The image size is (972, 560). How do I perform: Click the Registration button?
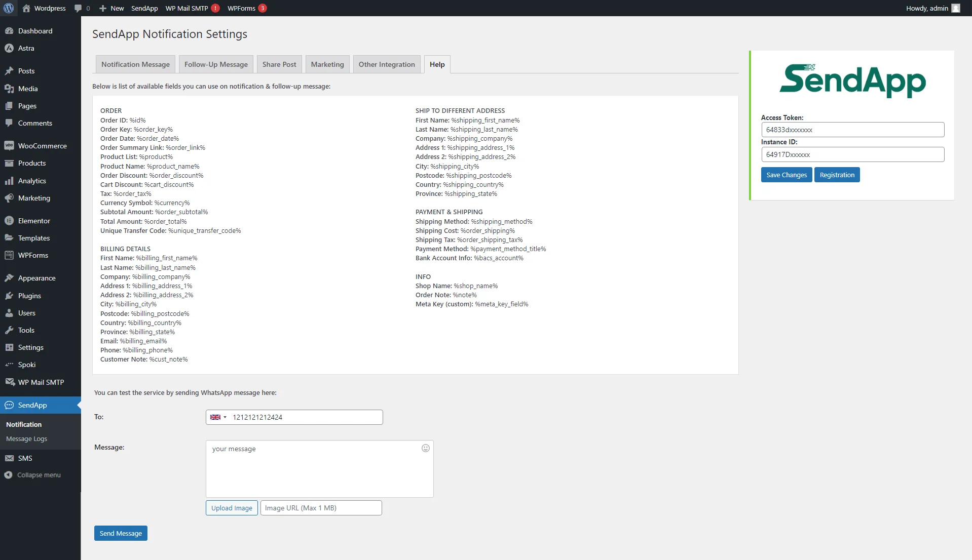[x=837, y=175]
